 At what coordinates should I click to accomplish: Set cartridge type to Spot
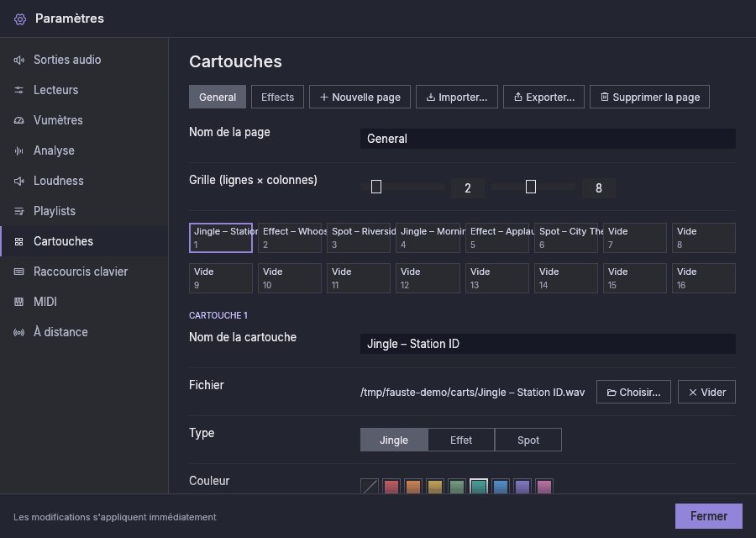[x=528, y=440]
